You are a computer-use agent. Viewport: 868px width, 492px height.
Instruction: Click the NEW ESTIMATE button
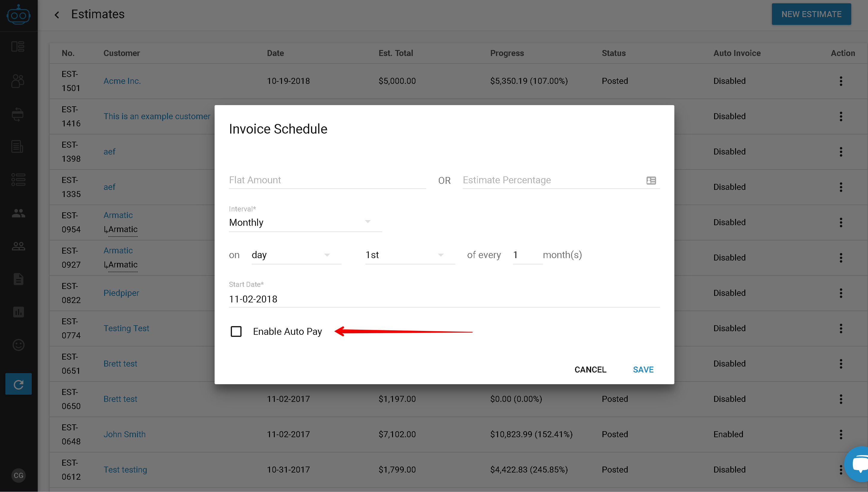[811, 14]
